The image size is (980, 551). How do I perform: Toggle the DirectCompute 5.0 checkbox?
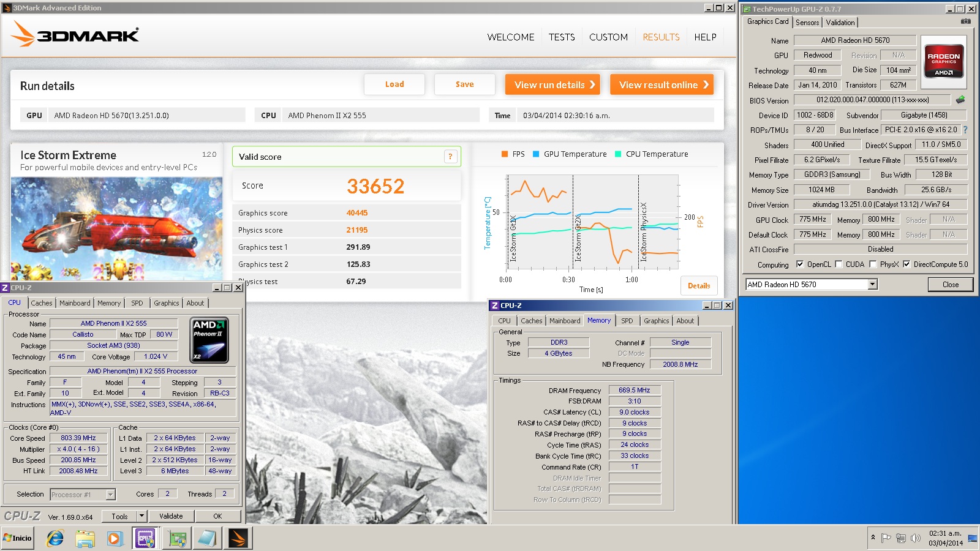tap(907, 264)
